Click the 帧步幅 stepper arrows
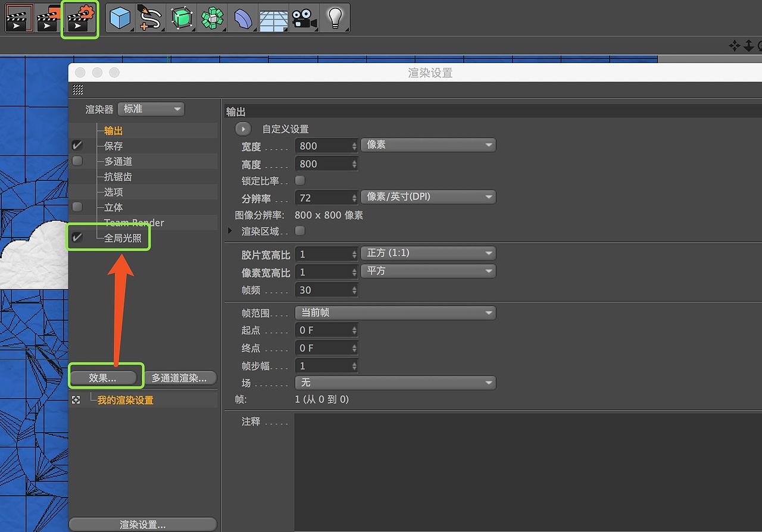This screenshot has height=532, width=762. click(355, 365)
